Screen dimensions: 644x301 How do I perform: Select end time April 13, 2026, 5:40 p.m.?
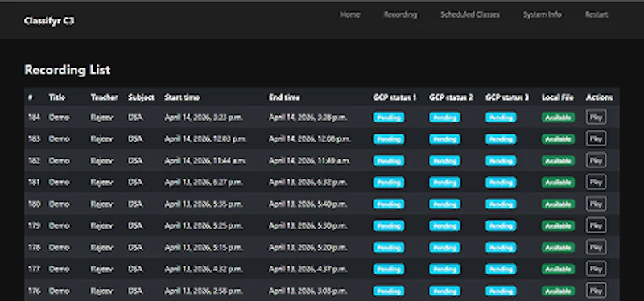point(308,204)
